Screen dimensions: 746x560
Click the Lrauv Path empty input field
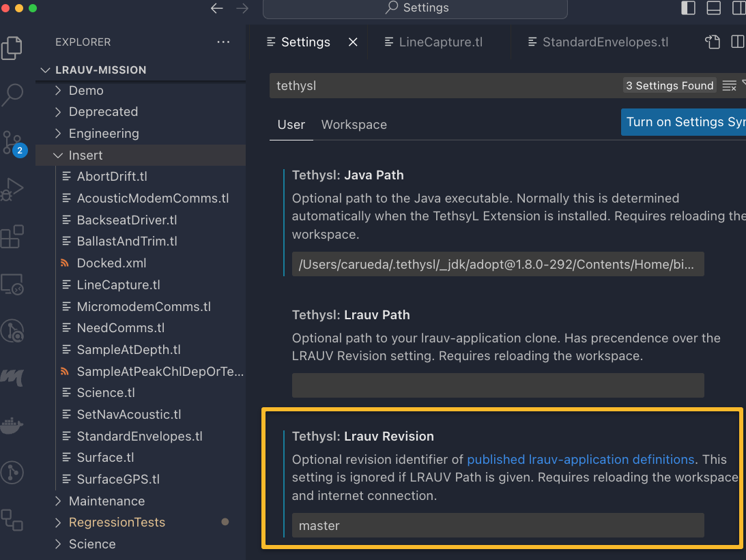point(498,385)
